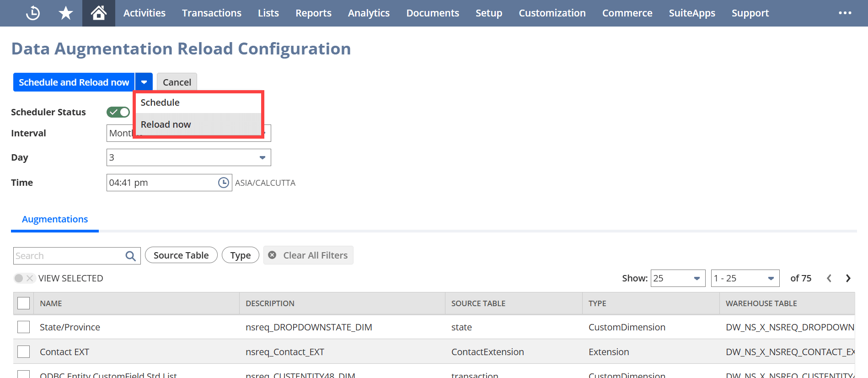
Task: Click the ASIA/CALCUTTA timezone label
Action: [265, 183]
